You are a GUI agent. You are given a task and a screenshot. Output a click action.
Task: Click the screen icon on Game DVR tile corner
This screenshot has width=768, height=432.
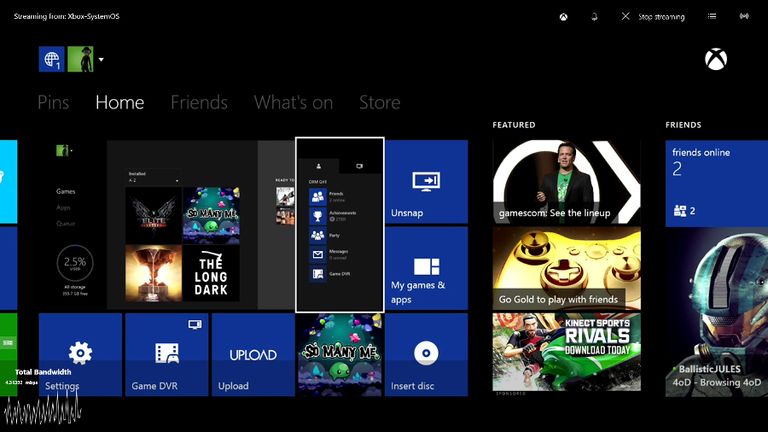pos(194,324)
